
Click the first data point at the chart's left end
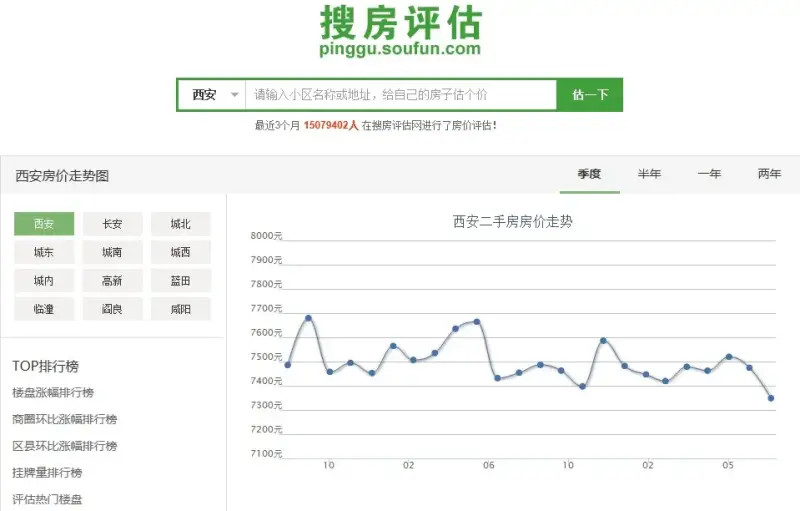pyautogui.click(x=288, y=365)
